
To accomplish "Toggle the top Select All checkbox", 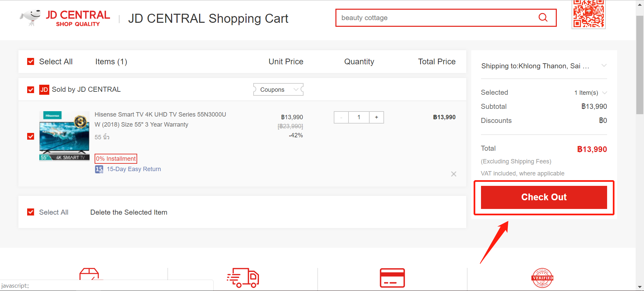I will (31, 62).
